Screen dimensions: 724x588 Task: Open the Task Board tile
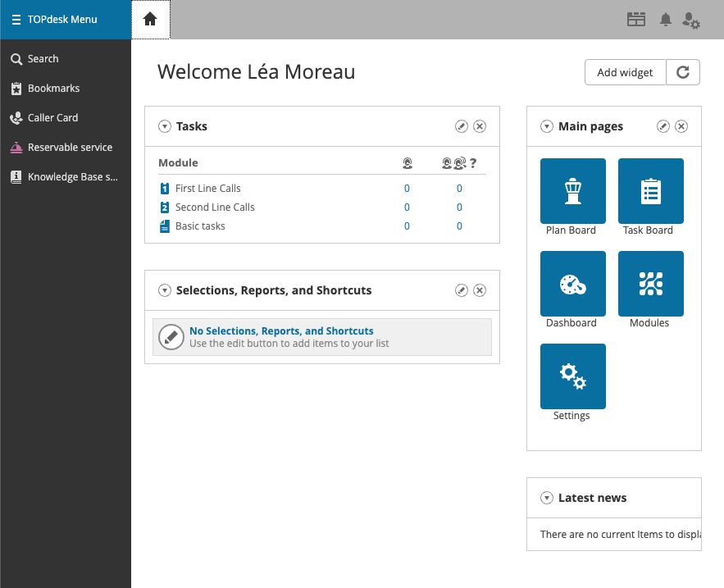[x=651, y=191]
